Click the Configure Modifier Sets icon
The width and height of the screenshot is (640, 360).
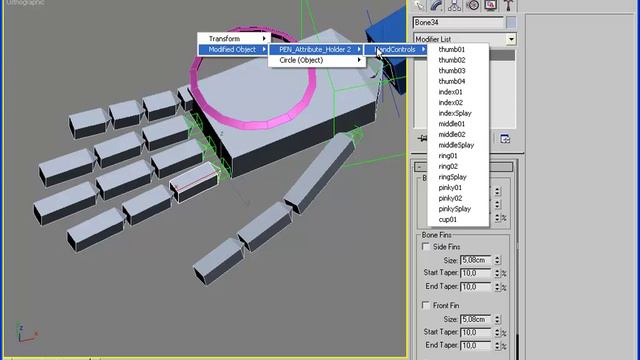[x=505, y=139]
